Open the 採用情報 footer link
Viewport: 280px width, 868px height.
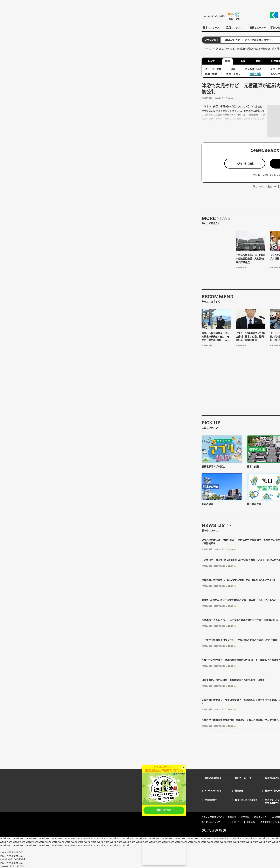(x=245, y=817)
